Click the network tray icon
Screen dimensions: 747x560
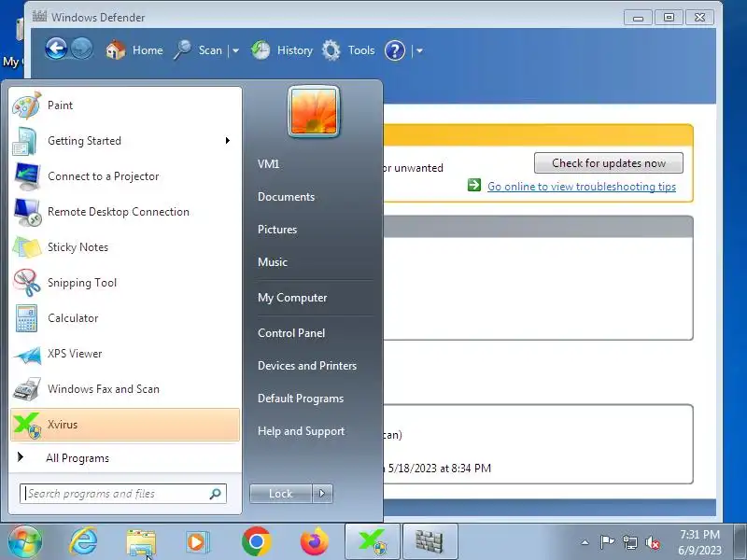629,542
